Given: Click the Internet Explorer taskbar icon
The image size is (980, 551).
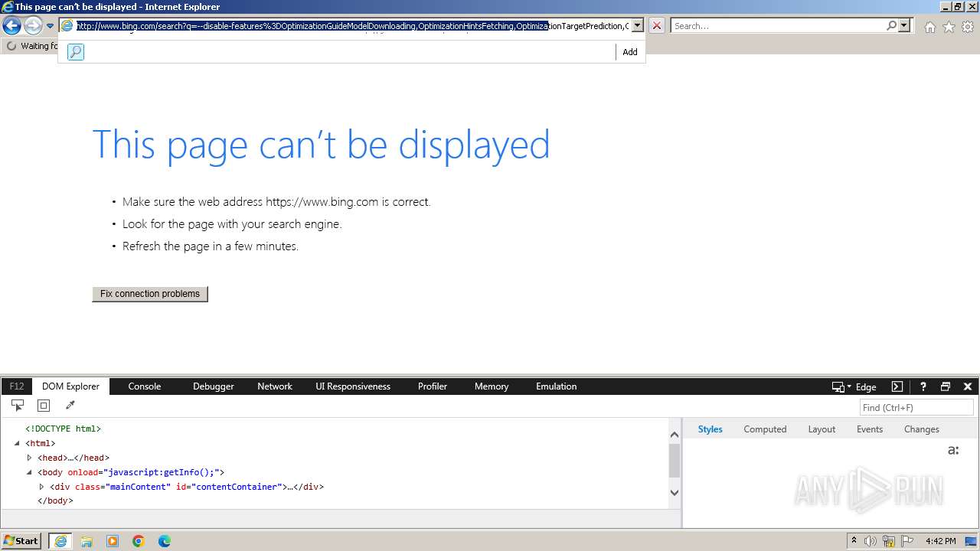Looking at the screenshot, I should 60,541.
